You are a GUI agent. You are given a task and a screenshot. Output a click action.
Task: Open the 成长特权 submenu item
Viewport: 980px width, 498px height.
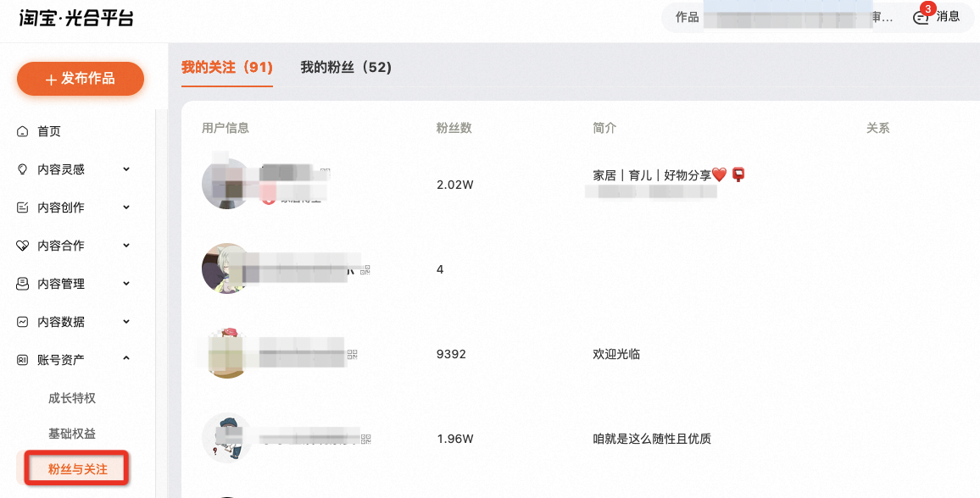tap(72, 398)
